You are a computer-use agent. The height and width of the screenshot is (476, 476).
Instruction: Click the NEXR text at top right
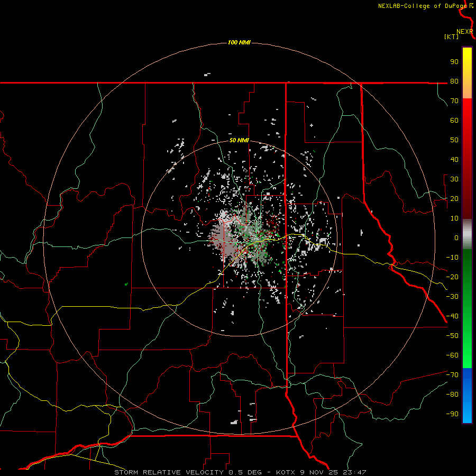click(x=464, y=32)
